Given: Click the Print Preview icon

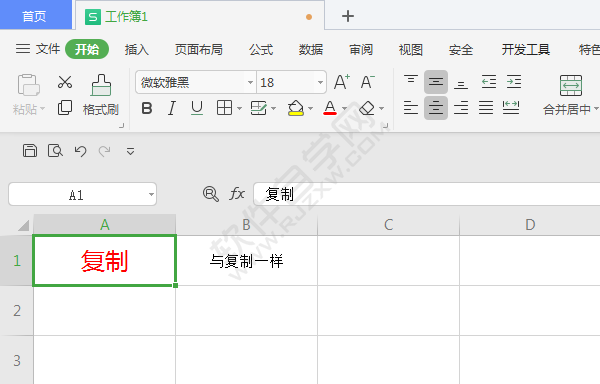Looking at the screenshot, I should tap(55, 151).
